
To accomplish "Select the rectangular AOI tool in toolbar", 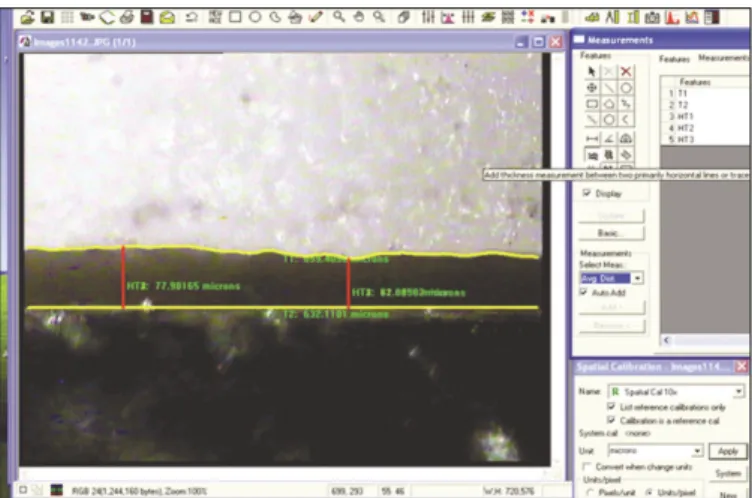I will tap(235, 17).
